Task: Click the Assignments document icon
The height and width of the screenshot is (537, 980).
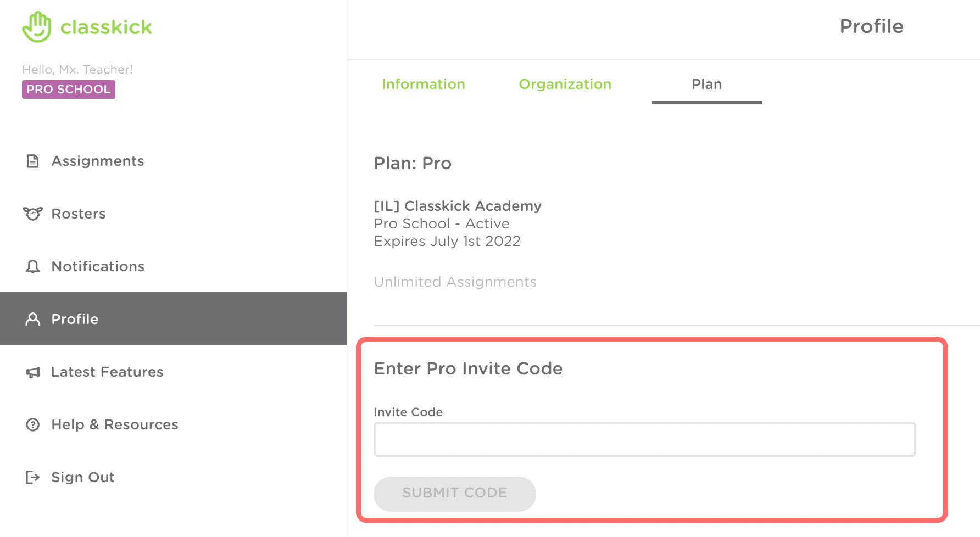Action: (x=33, y=161)
